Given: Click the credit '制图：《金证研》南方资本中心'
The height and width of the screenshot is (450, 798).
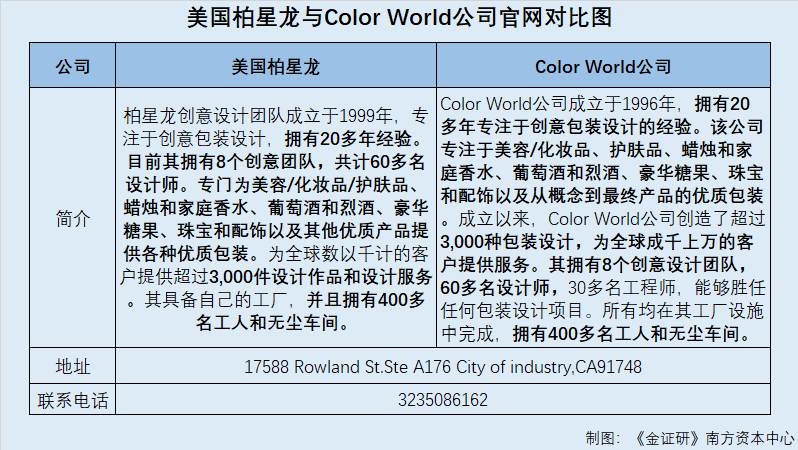Looking at the screenshot, I should [690, 438].
